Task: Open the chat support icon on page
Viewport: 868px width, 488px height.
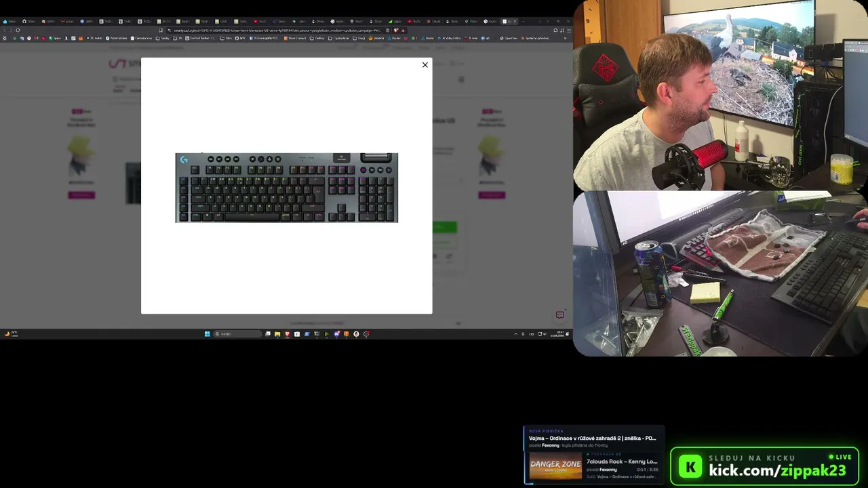Action: tap(560, 315)
